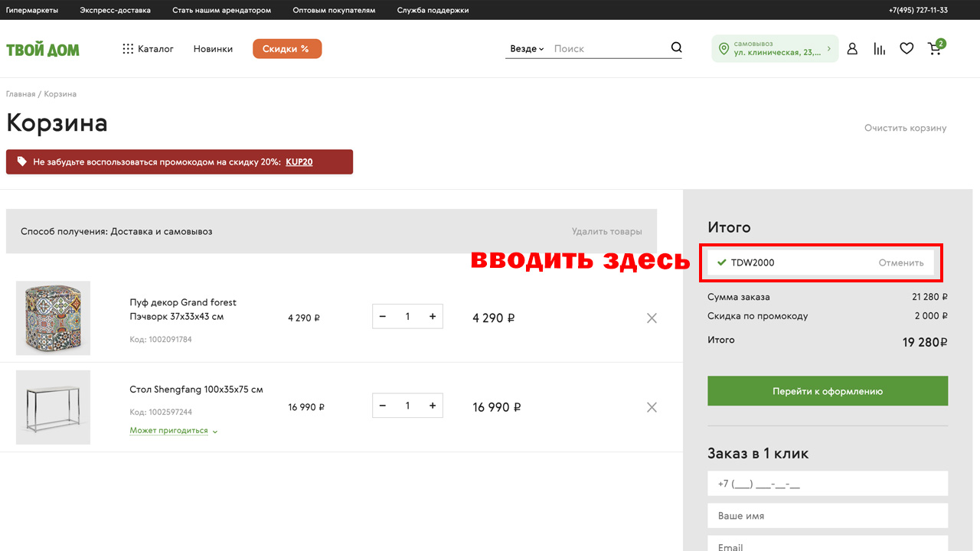
Task: Open the Каталог menu
Action: pyautogui.click(x=149, y=49)
